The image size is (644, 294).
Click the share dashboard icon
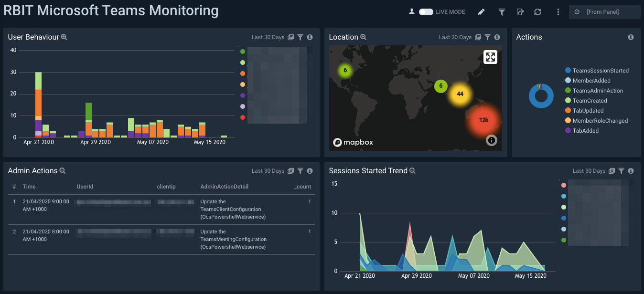(520, 12)
